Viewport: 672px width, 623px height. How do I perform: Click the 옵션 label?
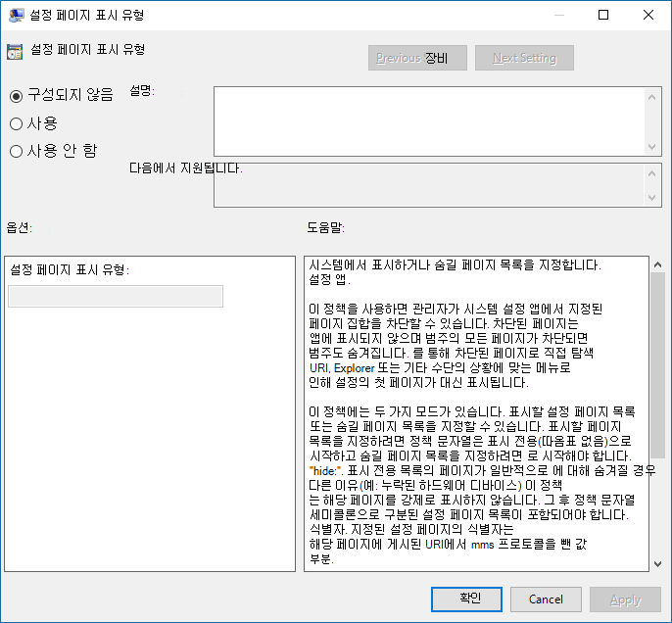[x=19, y=227]
